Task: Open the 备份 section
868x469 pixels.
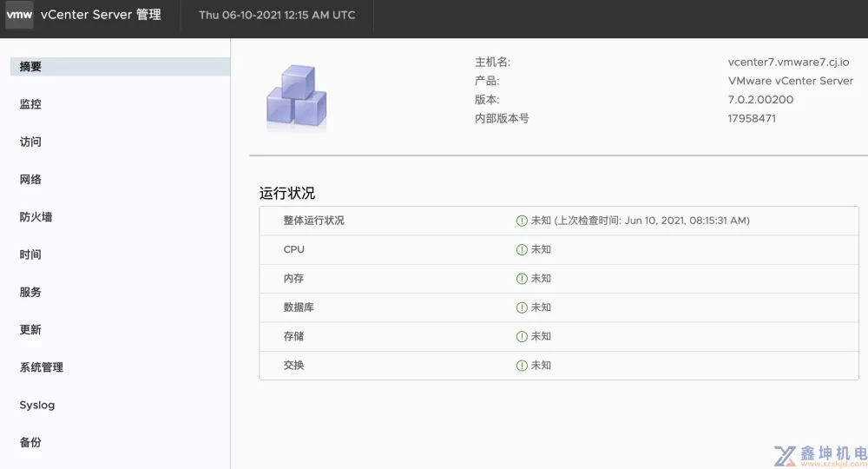Action: pyautogui.click(x=30, y=442)
